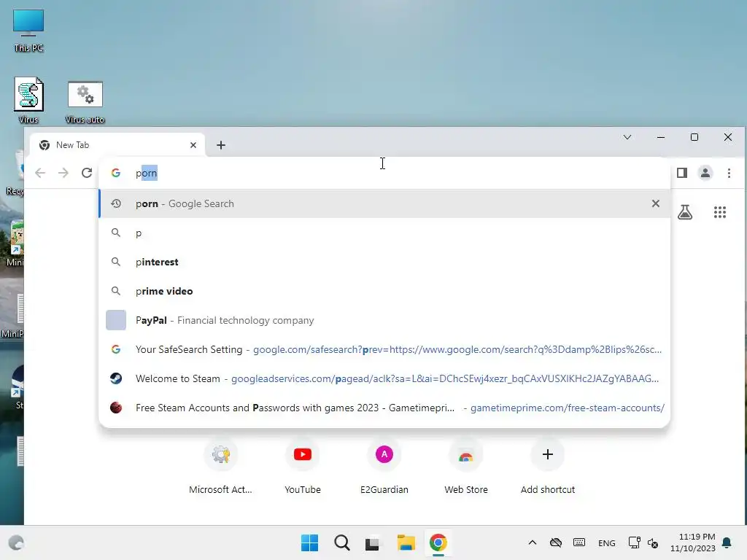
Task: Open the Your SafeSearch Setting suggestion
Action: pos(384,349)
